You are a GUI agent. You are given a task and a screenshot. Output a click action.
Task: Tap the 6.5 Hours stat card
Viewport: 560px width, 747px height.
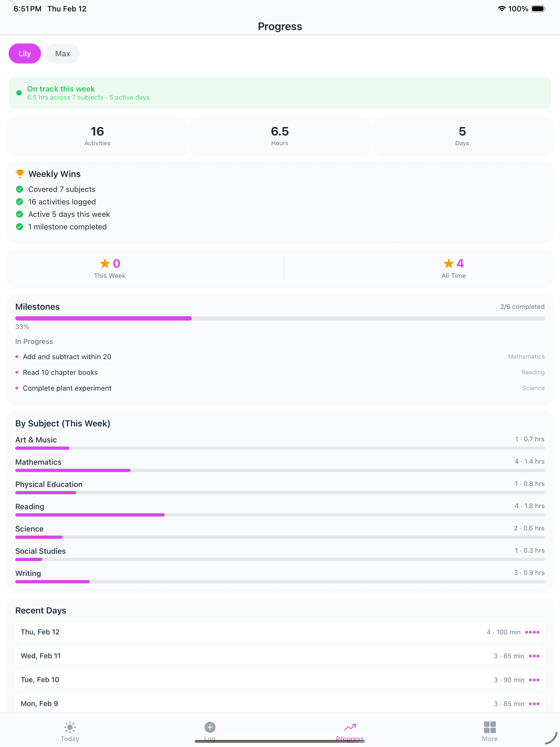[280, 136]
